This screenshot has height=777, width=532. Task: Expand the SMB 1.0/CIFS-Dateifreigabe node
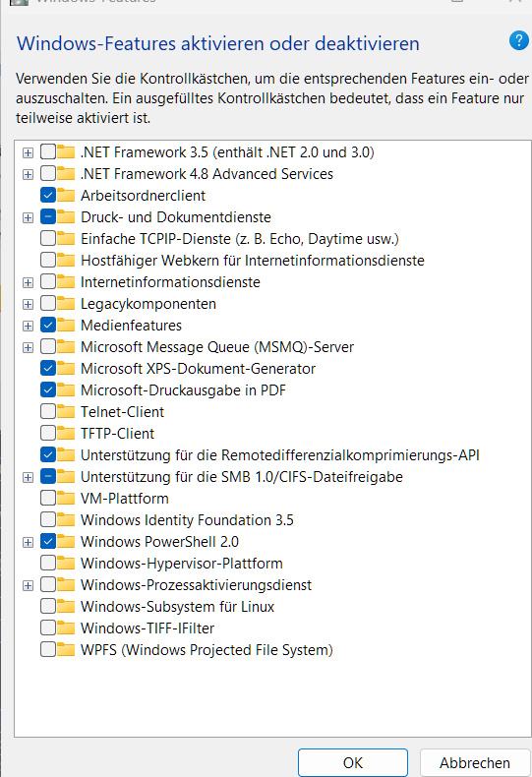(29, 477)
